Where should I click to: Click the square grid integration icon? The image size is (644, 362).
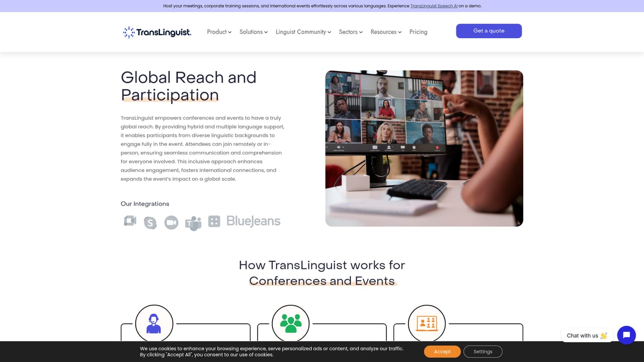tap(214, 221)
